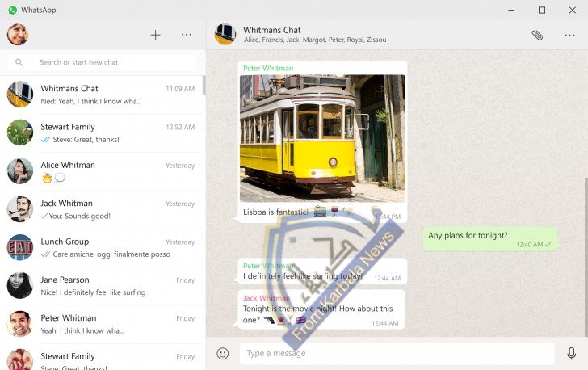Record a voice message with microphone

point(571,353)
